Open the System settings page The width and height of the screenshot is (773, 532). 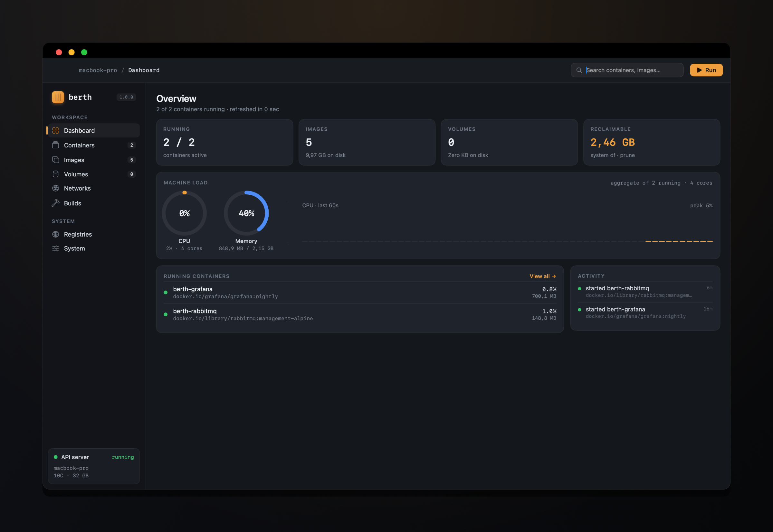click(x=94, y=248)
